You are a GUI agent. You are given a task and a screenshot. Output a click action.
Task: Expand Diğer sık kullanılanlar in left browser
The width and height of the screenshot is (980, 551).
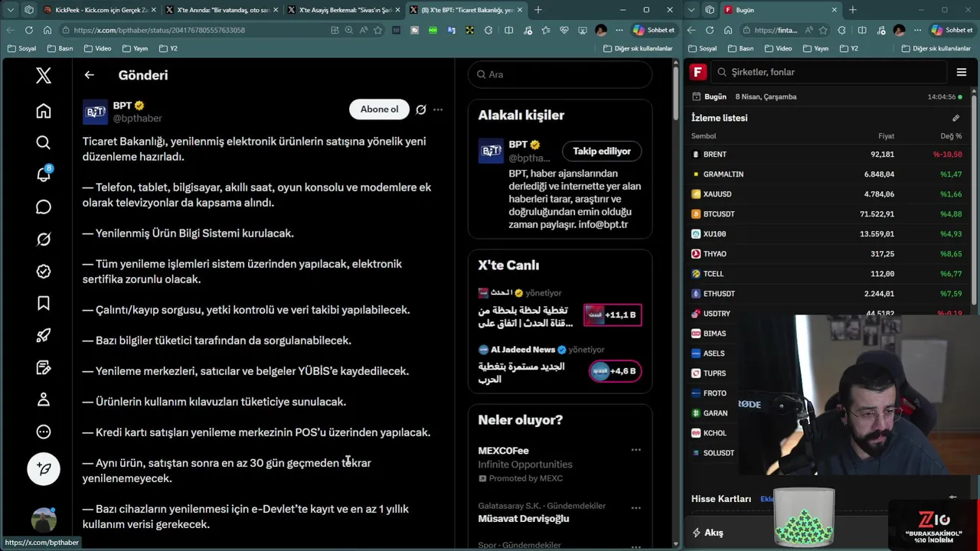point(638,48)
